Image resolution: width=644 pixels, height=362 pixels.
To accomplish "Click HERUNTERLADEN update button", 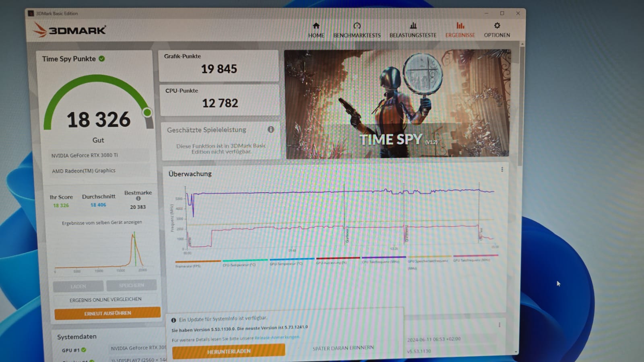I will pos(229,352).
